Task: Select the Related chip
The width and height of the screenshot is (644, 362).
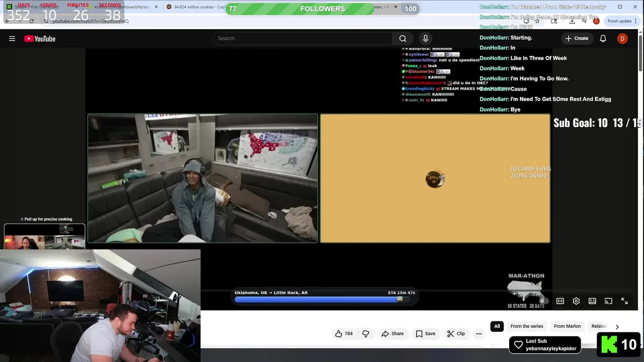Action: click(599, 326)
